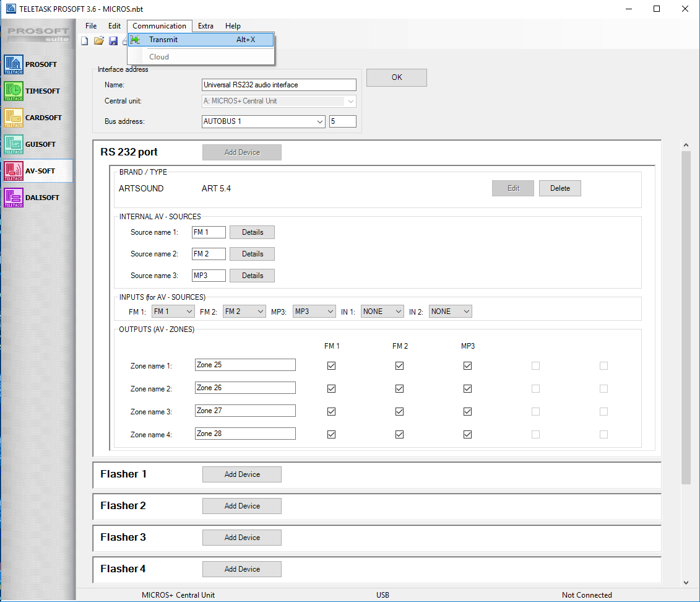Viewport: 700px width, 602px height.
Task: Toggle MP3 checkbox for Zone 26
Action: [x=467, y=389]
